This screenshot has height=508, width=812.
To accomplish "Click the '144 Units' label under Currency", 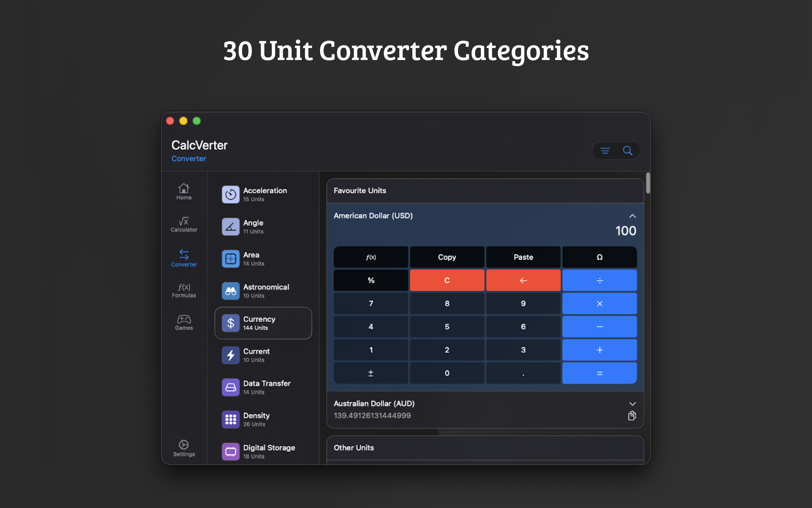I will 255,328.
